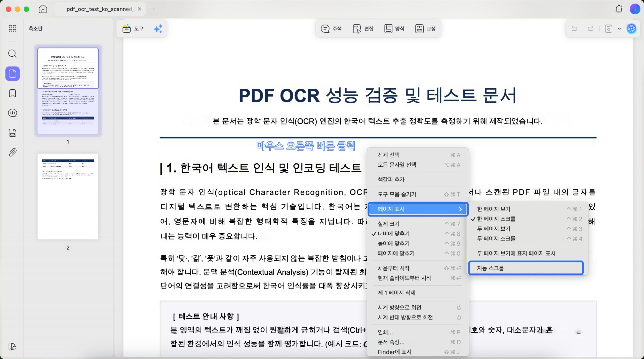Choose 모든 문자열 선택 menu item
Viewport: 644px width, 359px height.
coord(418,165)
